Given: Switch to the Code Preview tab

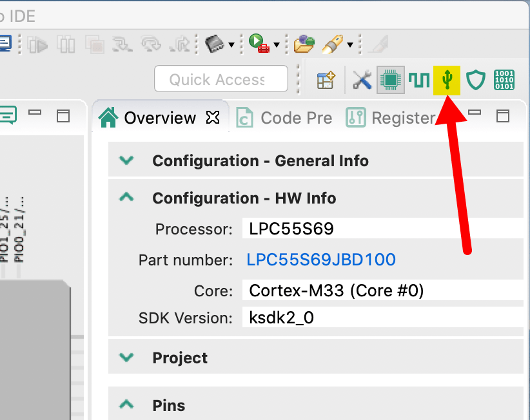Looking at the screenshot, I should (x=284, y=118).
